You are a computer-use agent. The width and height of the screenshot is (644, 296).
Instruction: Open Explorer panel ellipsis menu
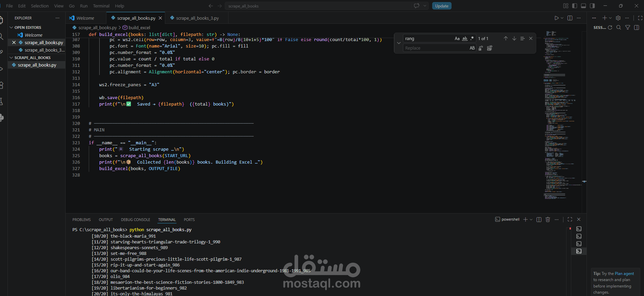pyautogui.click(x=57, y=18)
